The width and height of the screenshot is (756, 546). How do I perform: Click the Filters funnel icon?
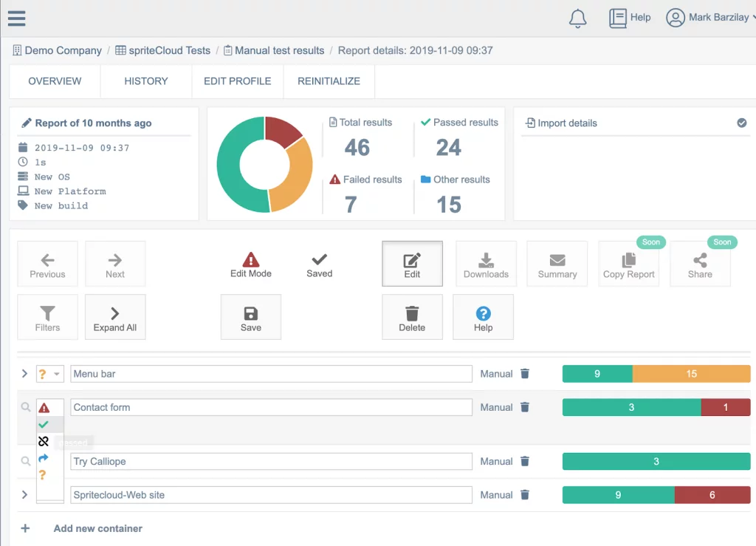point(47,317)
